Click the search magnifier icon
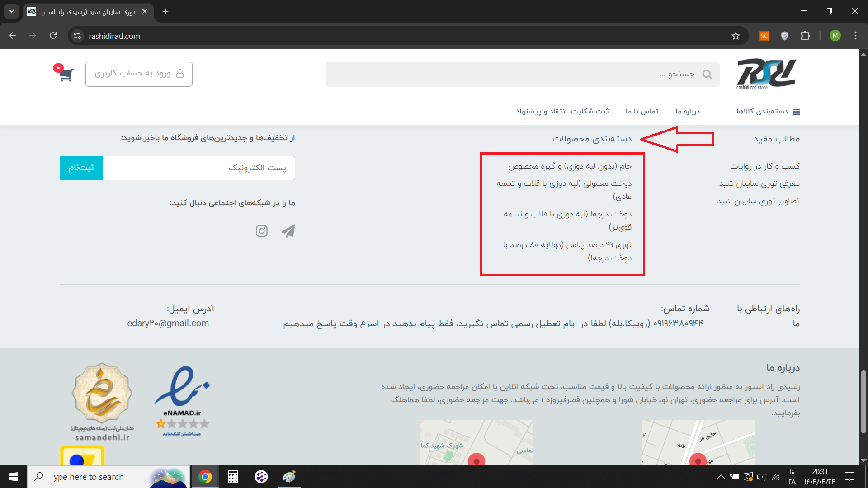The height and width of the screenshot is (488, 868). coord(707,74)
